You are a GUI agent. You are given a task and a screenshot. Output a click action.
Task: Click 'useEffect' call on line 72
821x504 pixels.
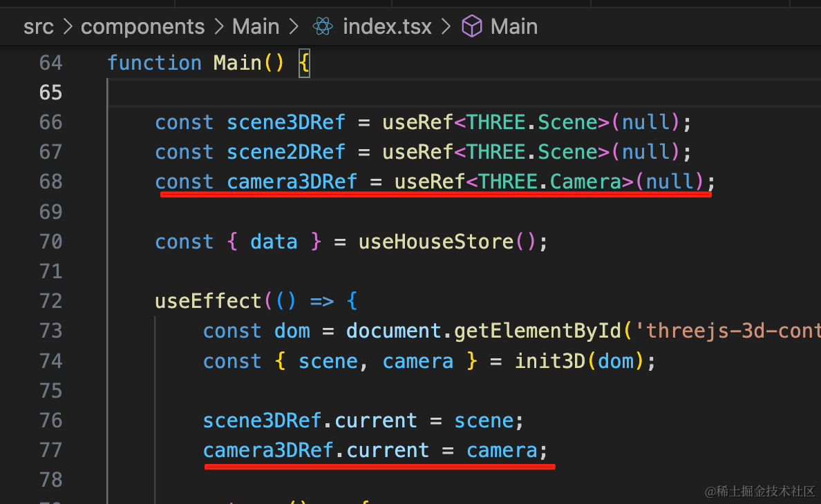(x=209, y=301)
